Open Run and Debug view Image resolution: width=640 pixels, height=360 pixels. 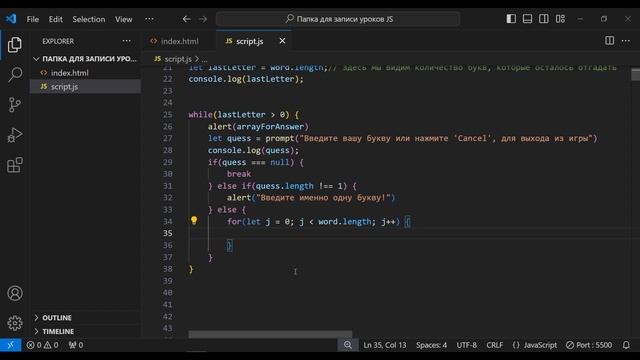15,135
